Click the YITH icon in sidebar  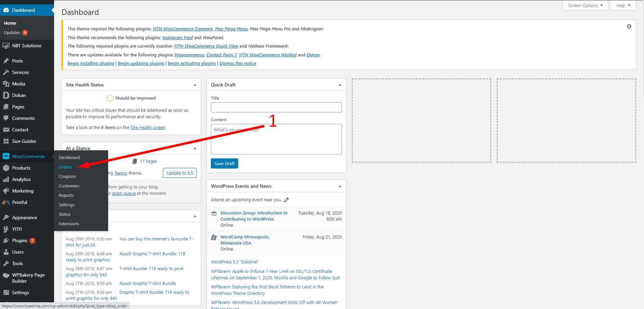click(6, 229)
